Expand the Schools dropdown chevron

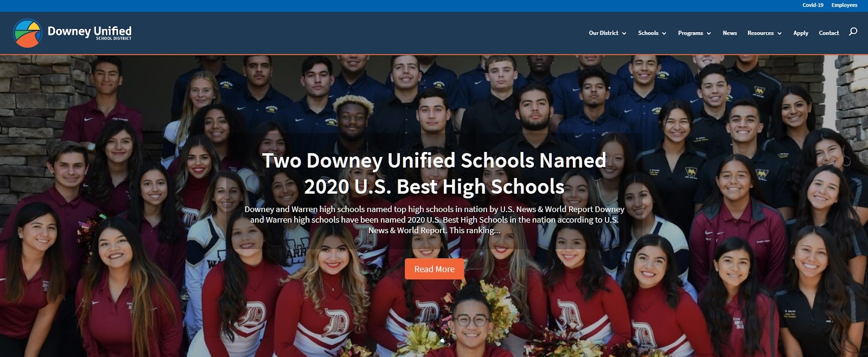tap(664, 34)
